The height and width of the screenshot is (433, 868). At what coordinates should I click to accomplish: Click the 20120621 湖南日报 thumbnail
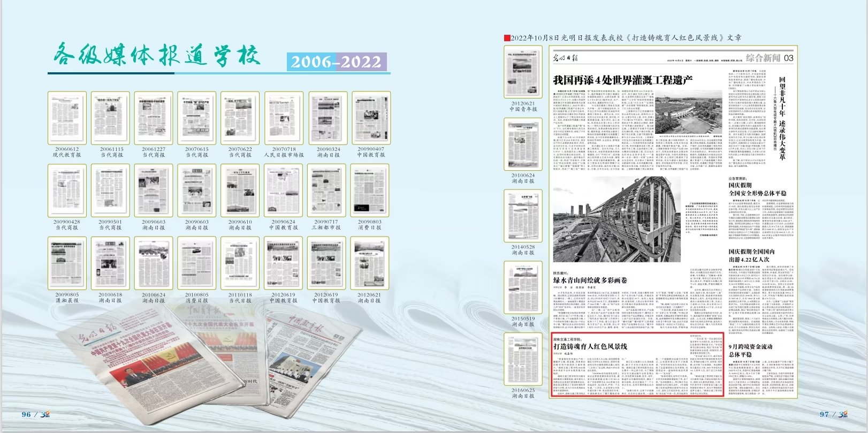tap(370, 263)
